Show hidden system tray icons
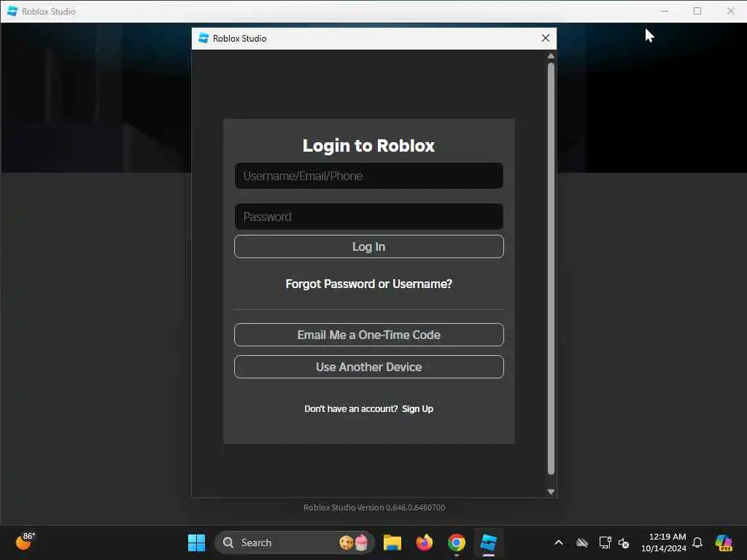 point(558,542)
